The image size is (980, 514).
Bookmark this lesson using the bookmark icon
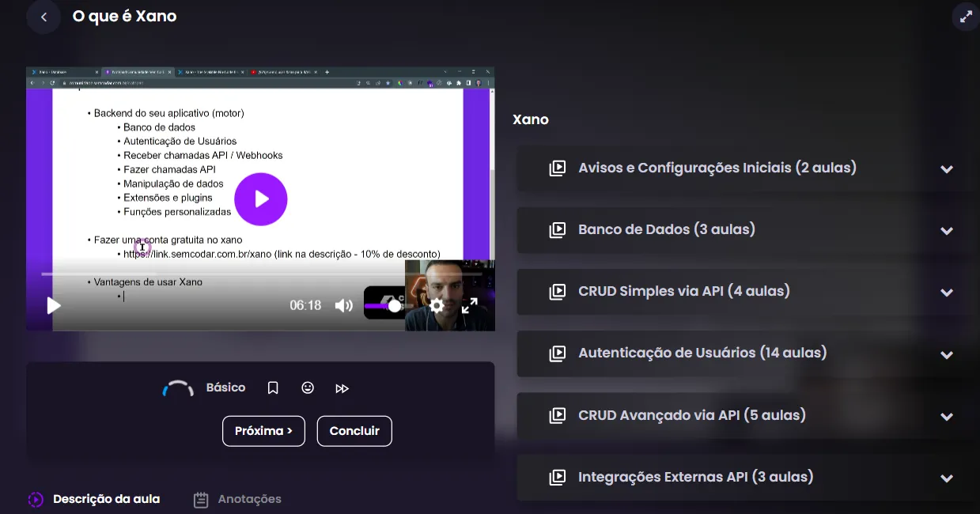[272, 387]
